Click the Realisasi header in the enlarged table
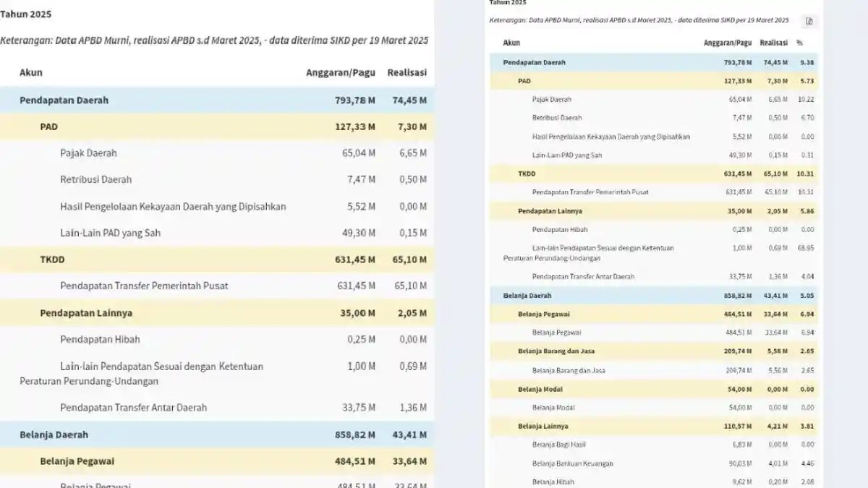This screenshot has height=488, width=868. click(407, 72)
